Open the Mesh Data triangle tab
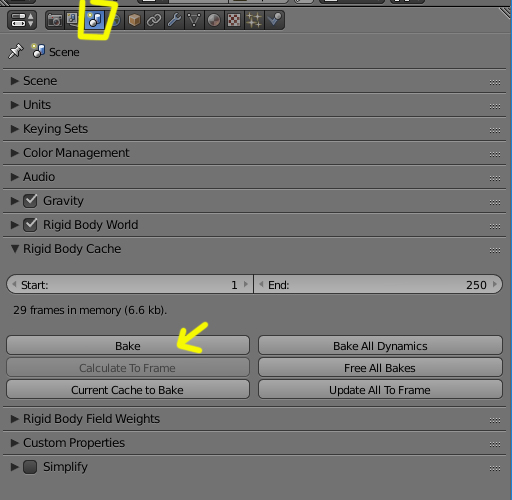The height and width of the screenshot is (500, 512). point(194,20)
